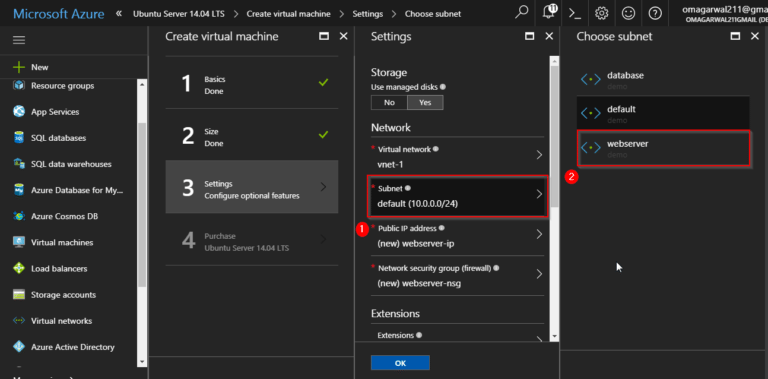Open notifications bell icon
The height and width of the screenshot is (379, 768).
(x=550, y=13)
